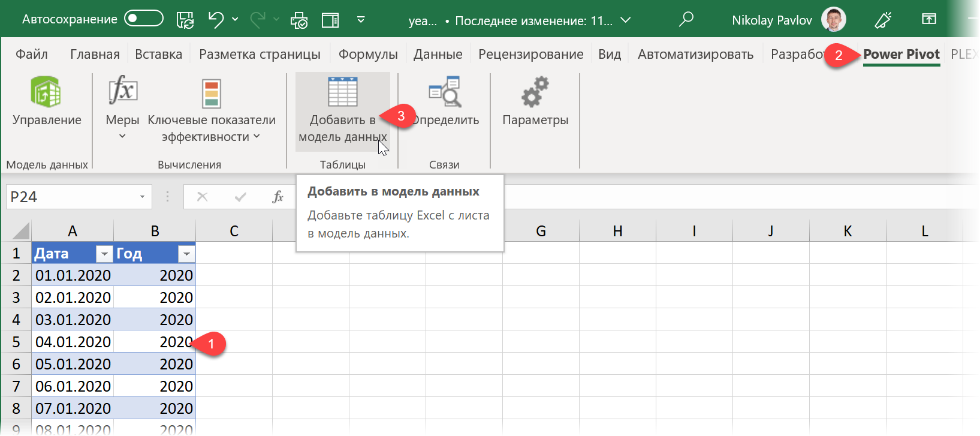The image size is (980, 436).
Task: Toggle the Автосохранение switch
Action: [144, 19]
